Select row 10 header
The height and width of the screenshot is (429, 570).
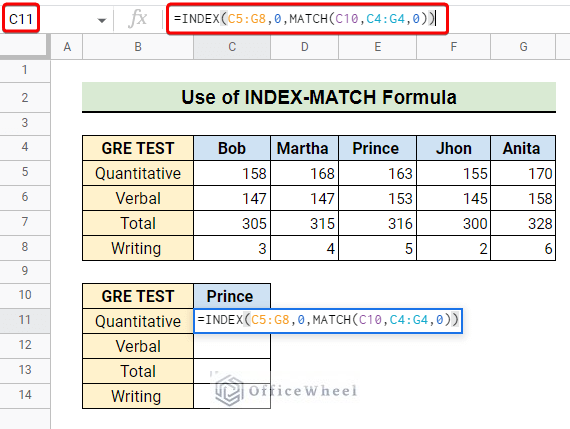25,295
